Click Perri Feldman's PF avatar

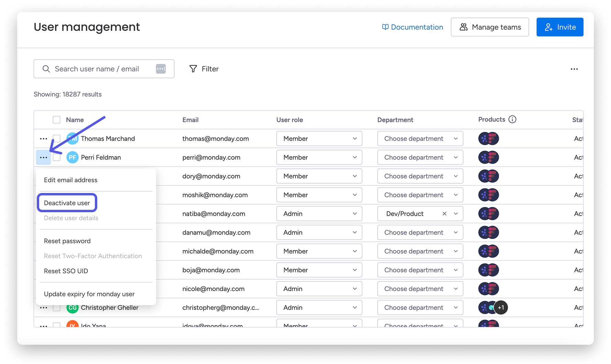[x=72, y=158]
